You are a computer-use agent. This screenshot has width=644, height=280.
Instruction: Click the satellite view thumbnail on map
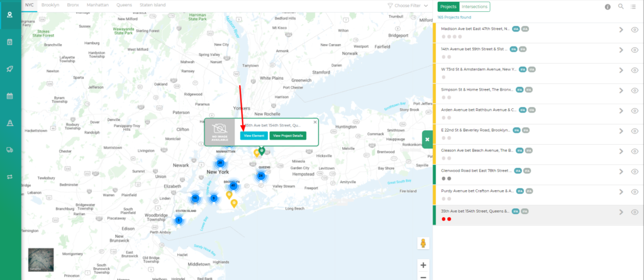click(41, 259)
